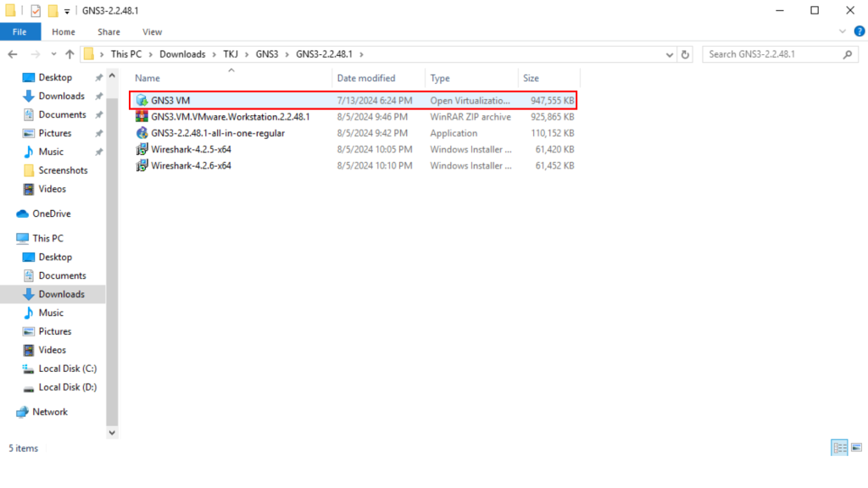Sort files by Date modified column
This screenshot has width=868, height=488.
point(366,78)
